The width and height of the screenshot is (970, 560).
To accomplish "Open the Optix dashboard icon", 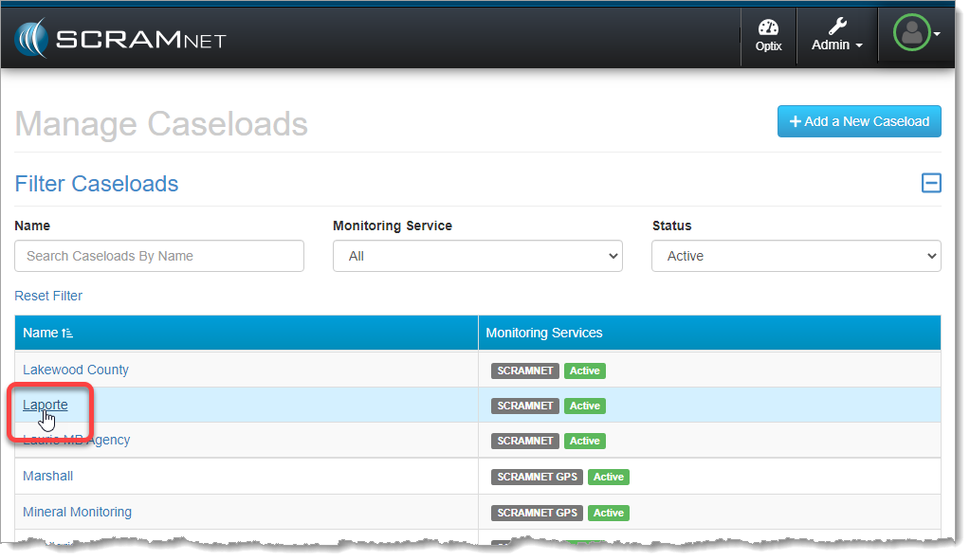I will pyautogui.click(x=768, y=36).
